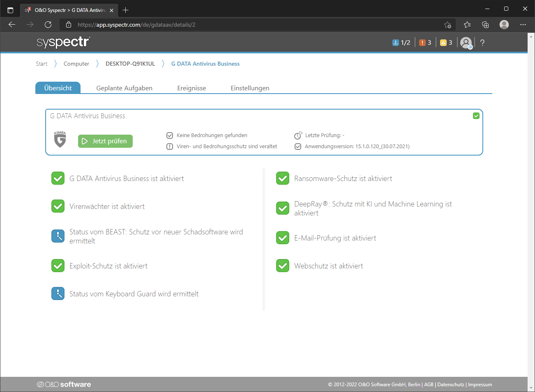Screen dimensions: 535x392
Task: View site information lock icon
Action: point(69,25)
